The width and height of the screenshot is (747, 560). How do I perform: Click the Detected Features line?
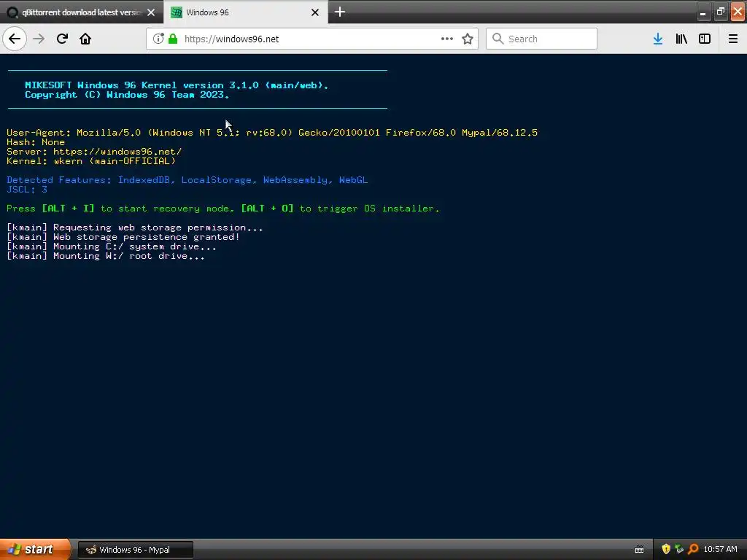pos(187,179)
